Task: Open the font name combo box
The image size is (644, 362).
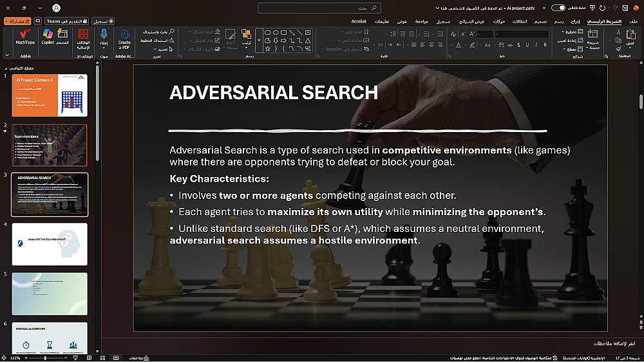Action: (x=522, y=34)
